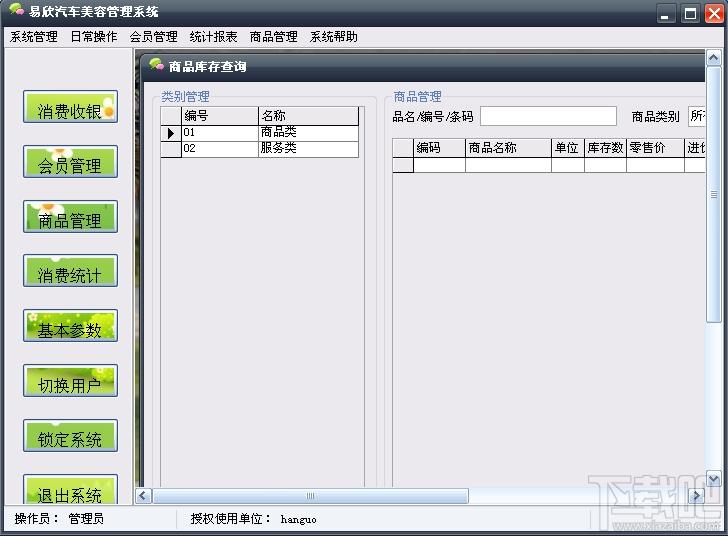Click the 操作员 管理员 status text
This screenshot has height=536, width=728.
click(59, 519)
